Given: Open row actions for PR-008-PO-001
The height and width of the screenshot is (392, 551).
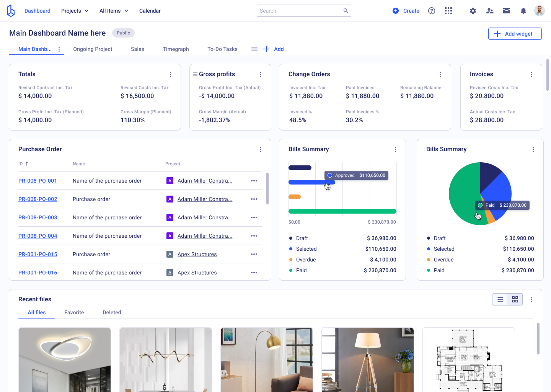Looking at the screenshot, I should click(254, 181).
